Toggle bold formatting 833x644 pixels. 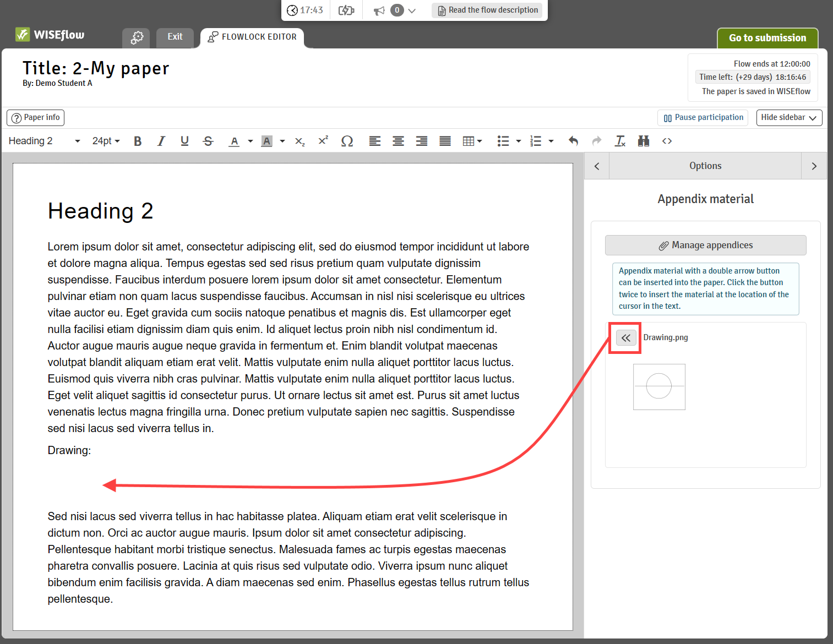pyautogui.click(x=138, y=141)
